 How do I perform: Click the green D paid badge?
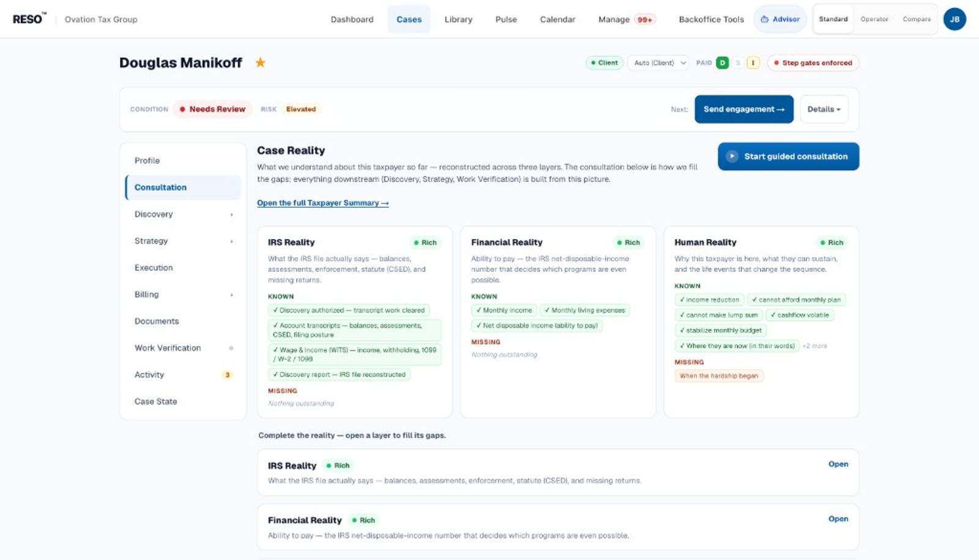tap(723, 62)
